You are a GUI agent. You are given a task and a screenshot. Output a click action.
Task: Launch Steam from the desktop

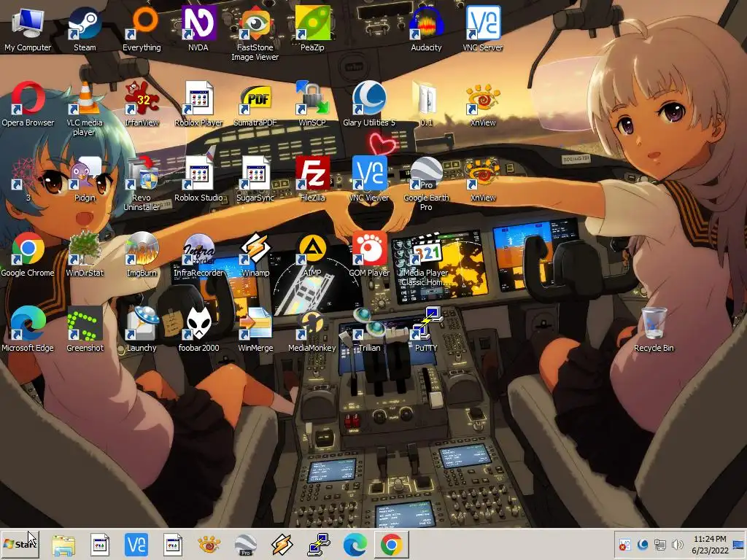coord(85,28)
